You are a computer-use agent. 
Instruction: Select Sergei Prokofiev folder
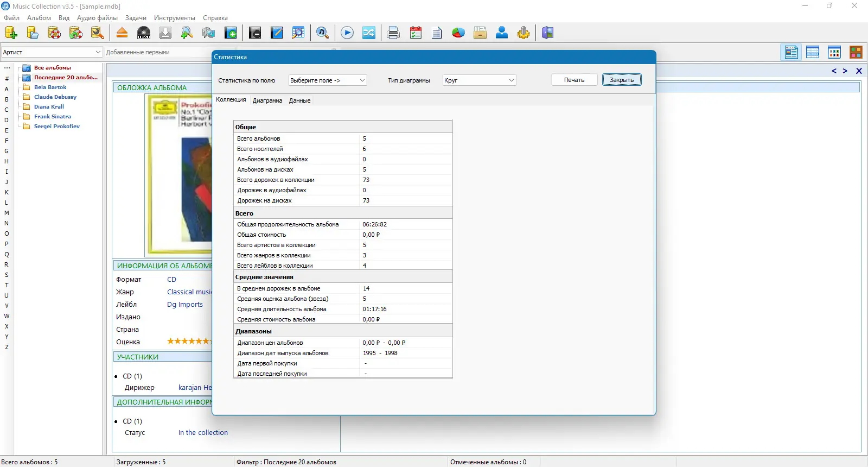tap(56, 127)
